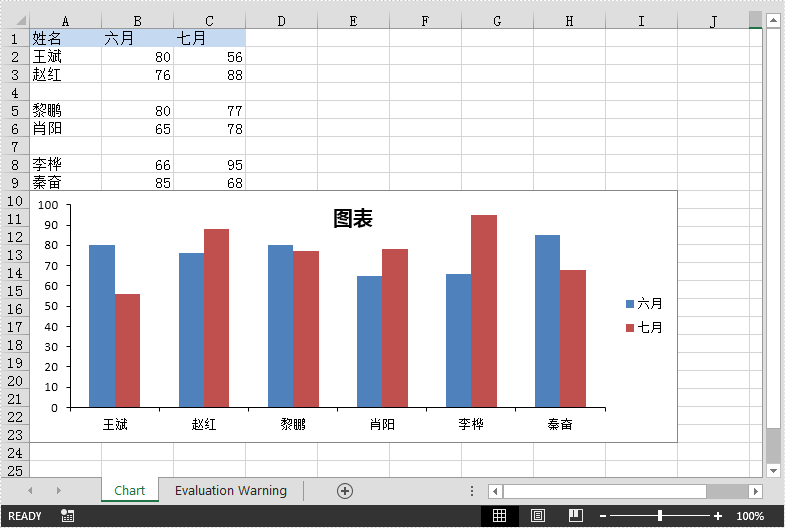The width and height of the screenshot is (785, 528).
Task: Select the Chart sheet tab
Action: [130, 490]
